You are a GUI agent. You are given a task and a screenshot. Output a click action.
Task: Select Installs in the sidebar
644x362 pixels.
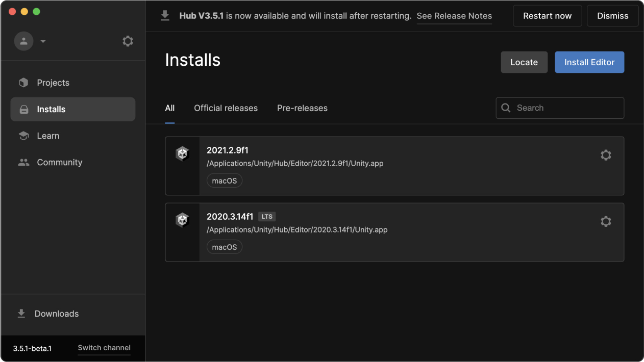click(51, 109)
